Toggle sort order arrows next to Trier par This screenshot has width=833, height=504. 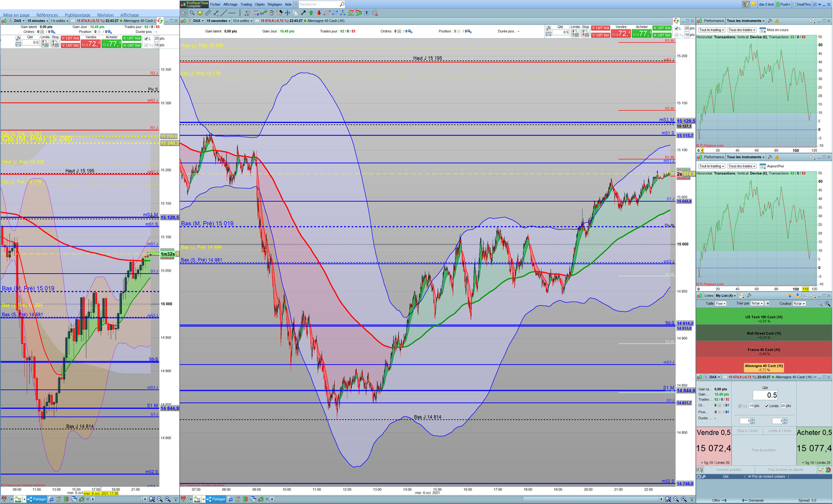[767, 303]
